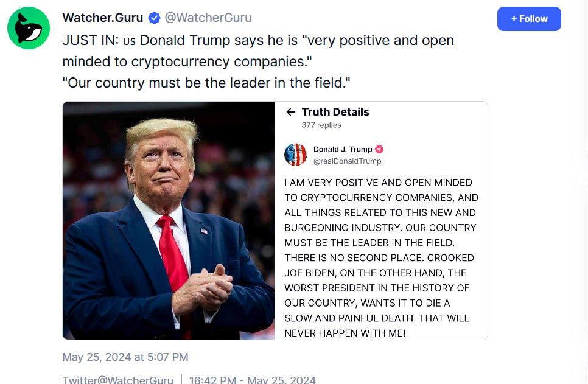Click the Donald J. Trump account name

343,149
